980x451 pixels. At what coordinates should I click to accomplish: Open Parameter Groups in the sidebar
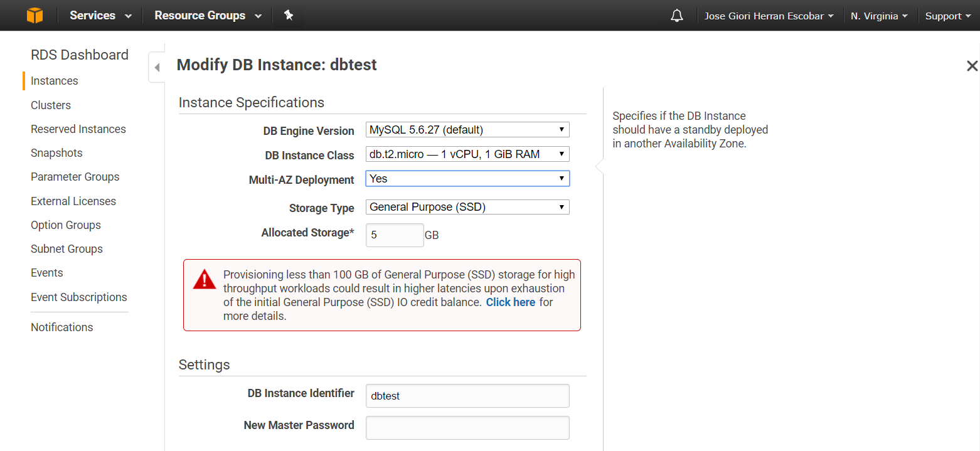tap(75, 177)
